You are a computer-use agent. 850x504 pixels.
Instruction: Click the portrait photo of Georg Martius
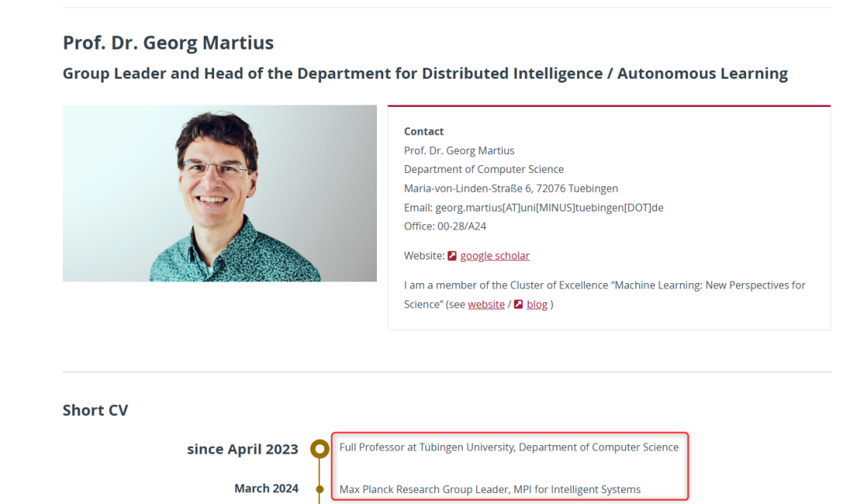click(x=220, y=193)
